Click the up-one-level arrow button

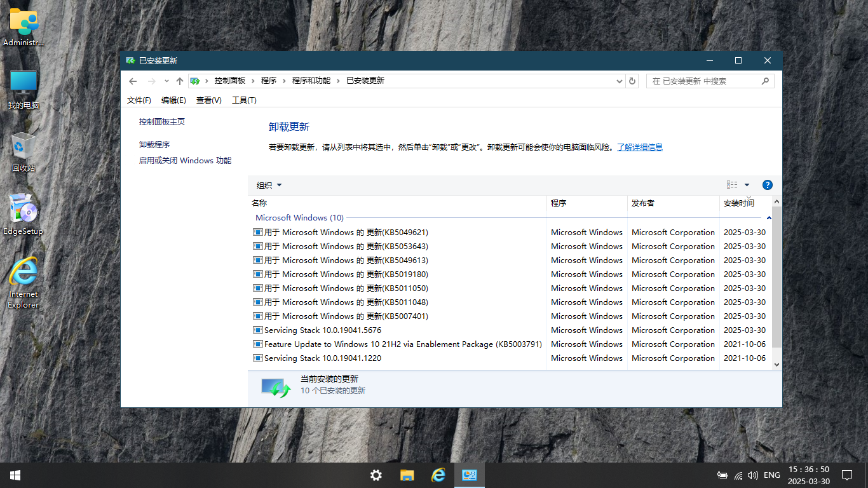tap(180, 81)
